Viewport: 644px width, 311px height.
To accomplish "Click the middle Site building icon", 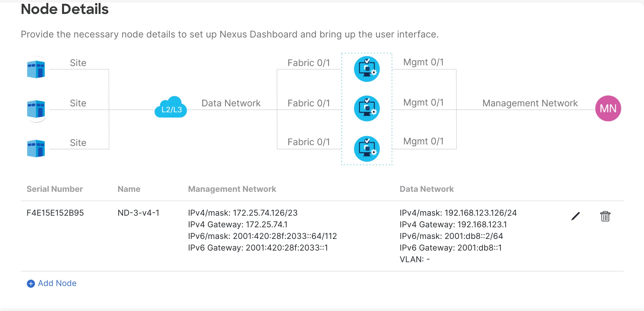I will [x=36, y=109].
